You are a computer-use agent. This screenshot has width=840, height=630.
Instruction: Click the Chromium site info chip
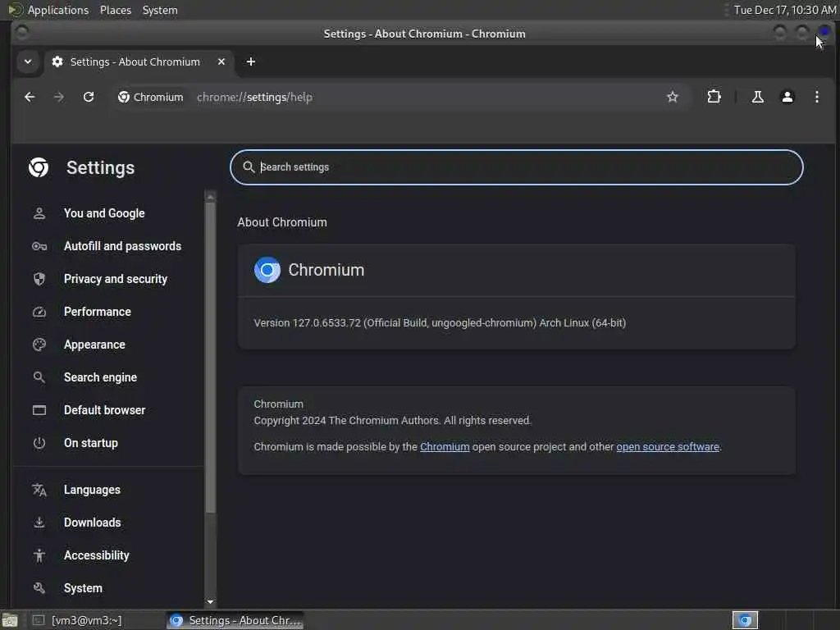(151, 97)
